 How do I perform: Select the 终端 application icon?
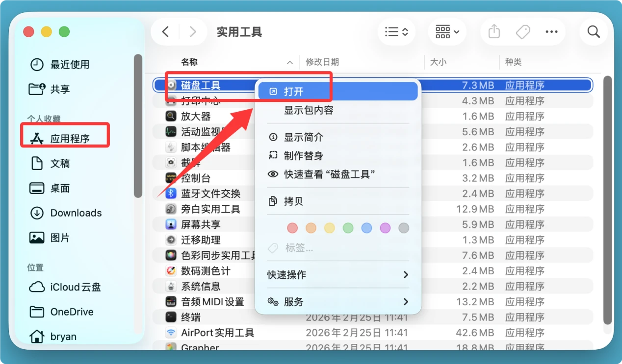[x=170, y=317]
